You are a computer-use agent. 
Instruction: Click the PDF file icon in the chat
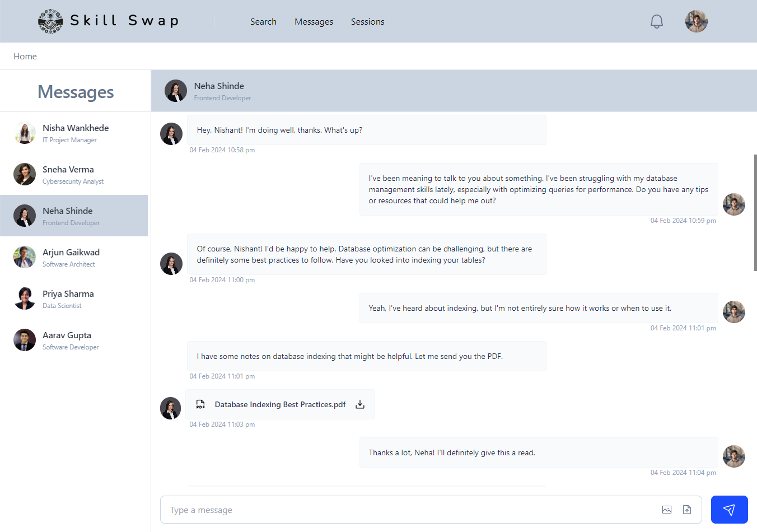pyautogui.click(x=200, y=404)
